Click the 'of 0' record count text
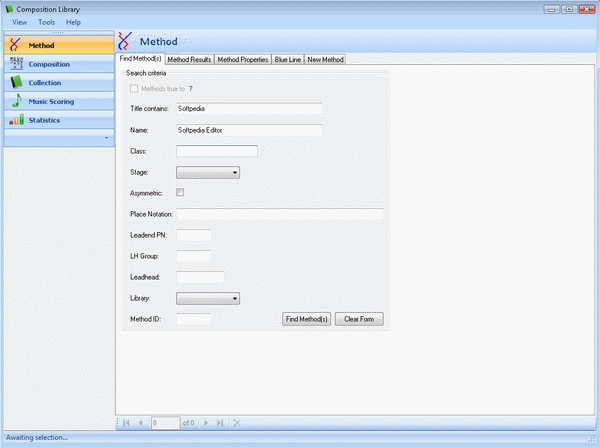 click(x=188, y=423)
